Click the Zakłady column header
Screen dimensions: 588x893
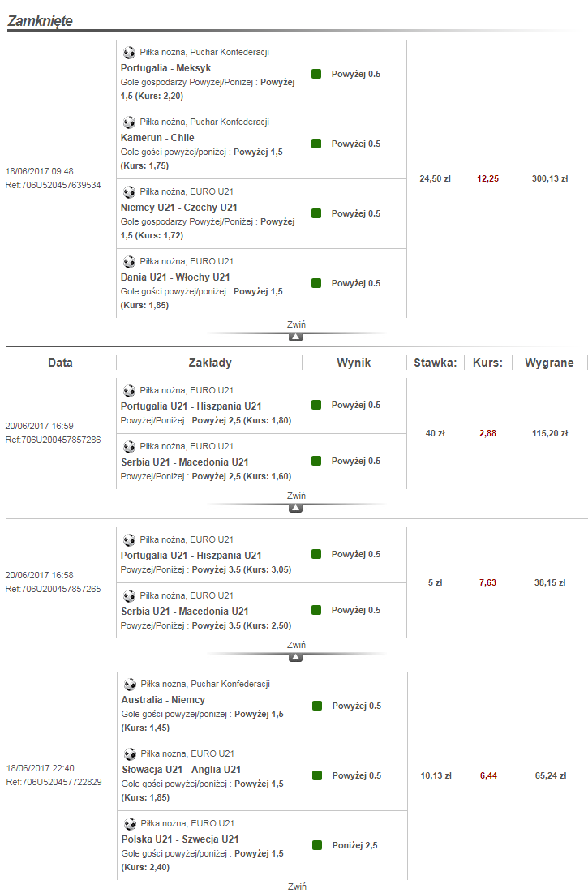point(210,363)
